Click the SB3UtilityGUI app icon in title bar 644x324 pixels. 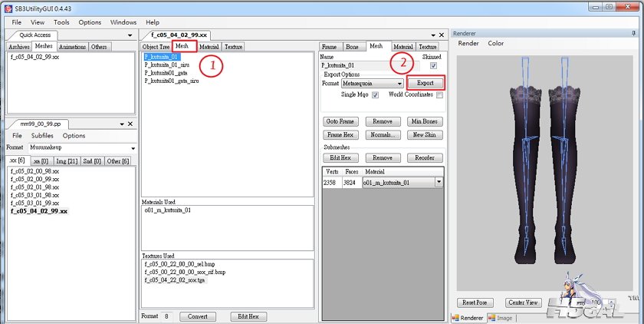[x=8, y=7]
